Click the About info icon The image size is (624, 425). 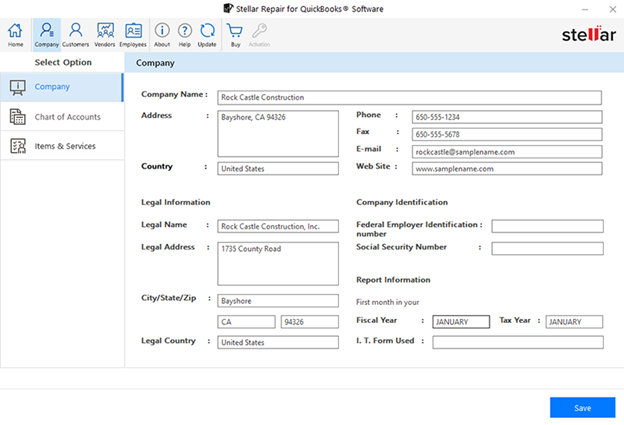162,34
